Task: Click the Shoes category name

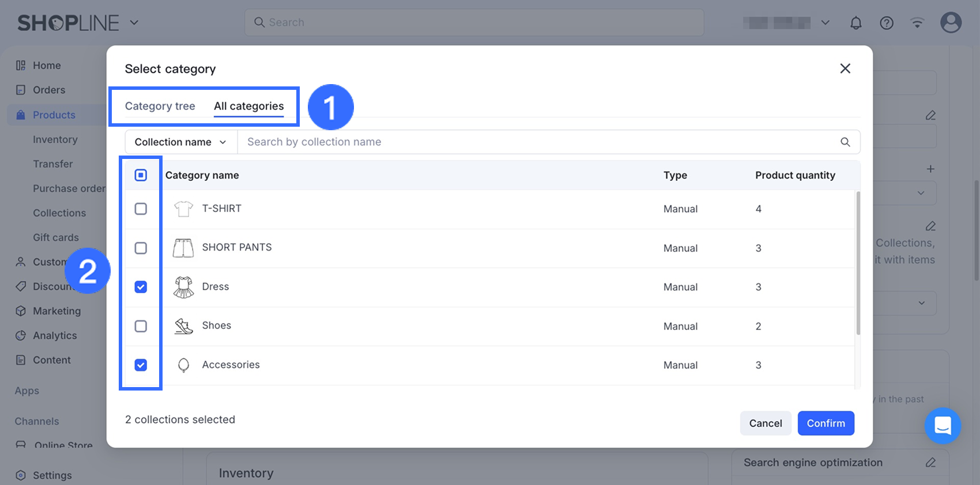Action: click(217, 325)
